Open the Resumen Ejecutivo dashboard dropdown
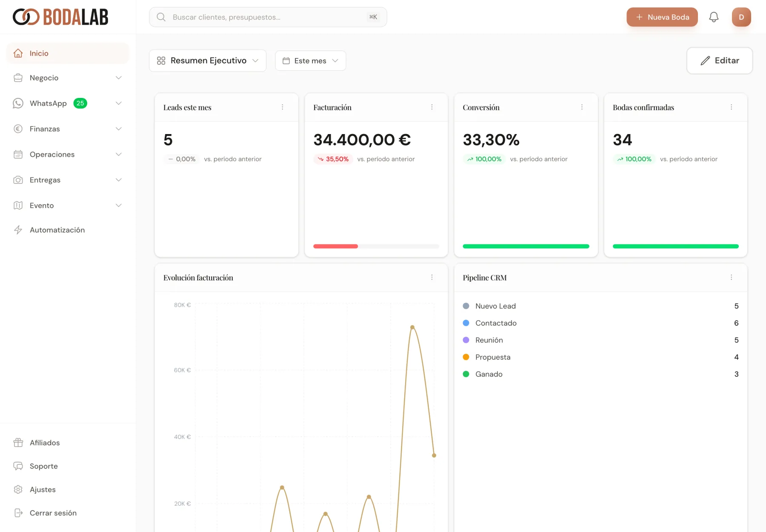Image resolution: width=766 pixels, height=532 pixels. point(208,60)
